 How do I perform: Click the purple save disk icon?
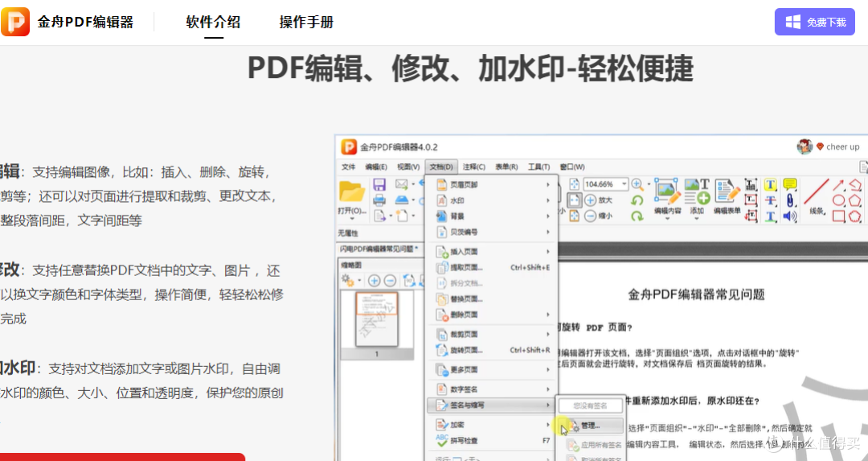[x=379, y=184]
